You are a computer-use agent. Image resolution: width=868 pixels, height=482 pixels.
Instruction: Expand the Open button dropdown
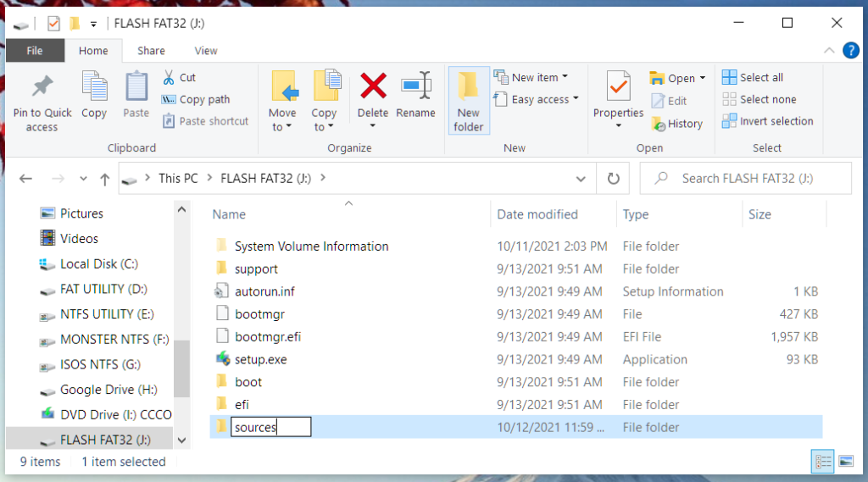pos(703,78)
